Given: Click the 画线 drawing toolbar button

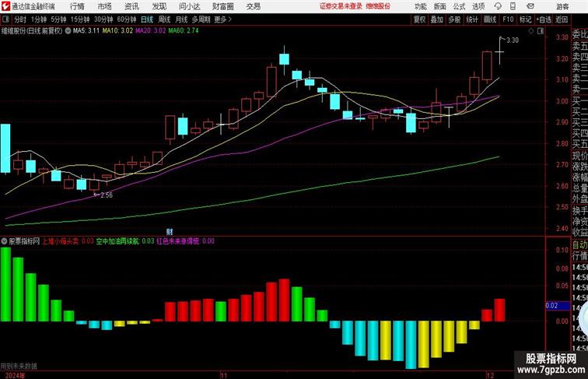Looking at the screenshot, I should [x=490, y=19].
